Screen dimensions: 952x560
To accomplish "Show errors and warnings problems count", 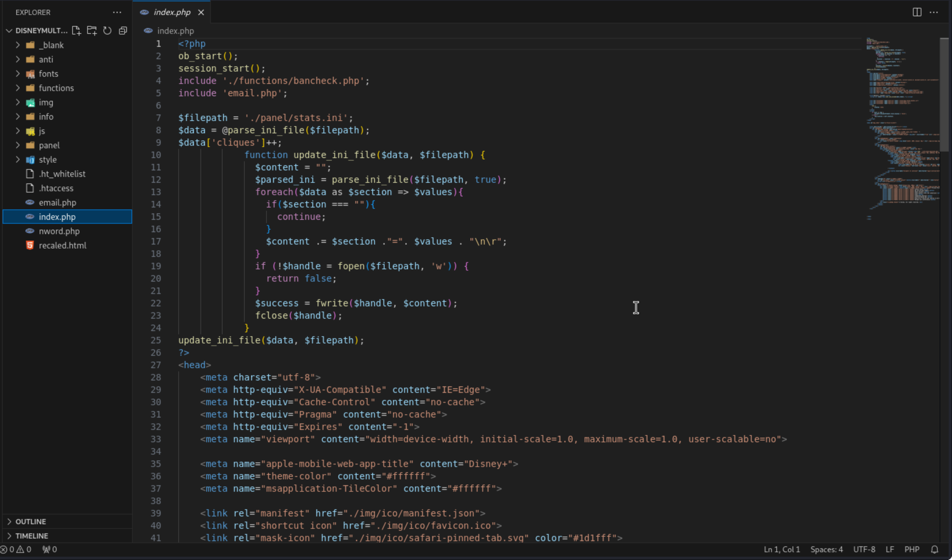I will [x=16, y=549].
